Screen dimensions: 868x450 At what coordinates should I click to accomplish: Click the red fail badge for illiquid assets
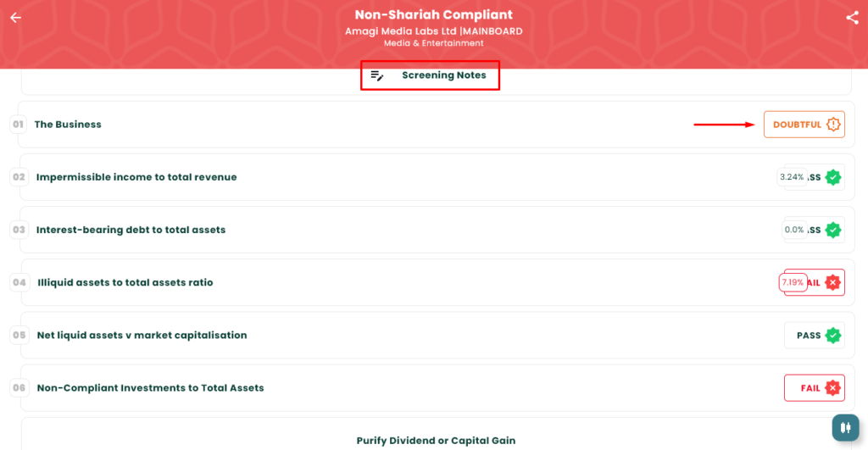[833, 282]
